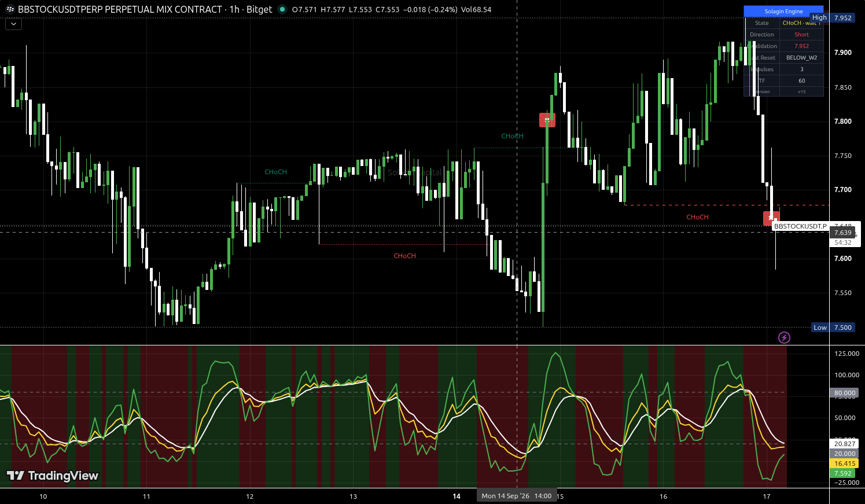This screenshot has width=865, height=504.
Task: Click the 50.000 level on the indicator scale
Action: (x=846, y=418)
